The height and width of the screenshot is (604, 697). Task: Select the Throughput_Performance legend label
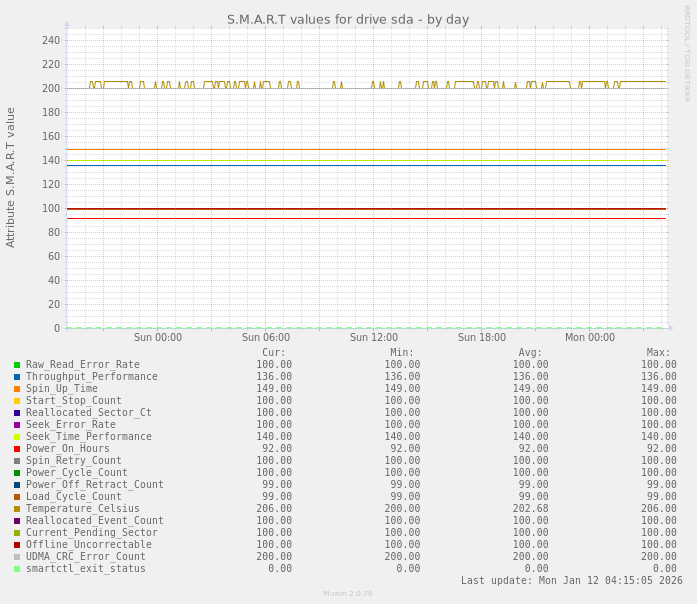[x=92, y=376]
